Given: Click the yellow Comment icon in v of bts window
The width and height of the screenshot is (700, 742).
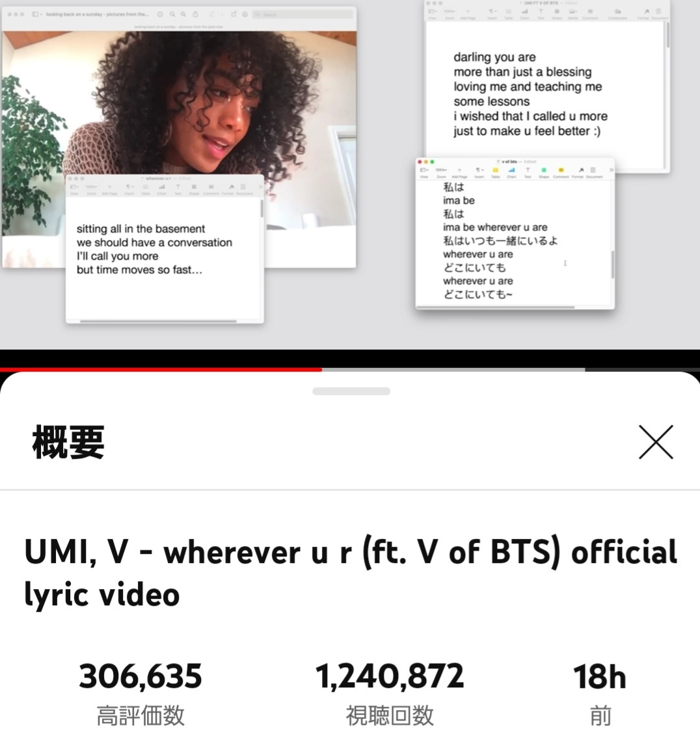Looking at the screenshot, I should [561, 170].
